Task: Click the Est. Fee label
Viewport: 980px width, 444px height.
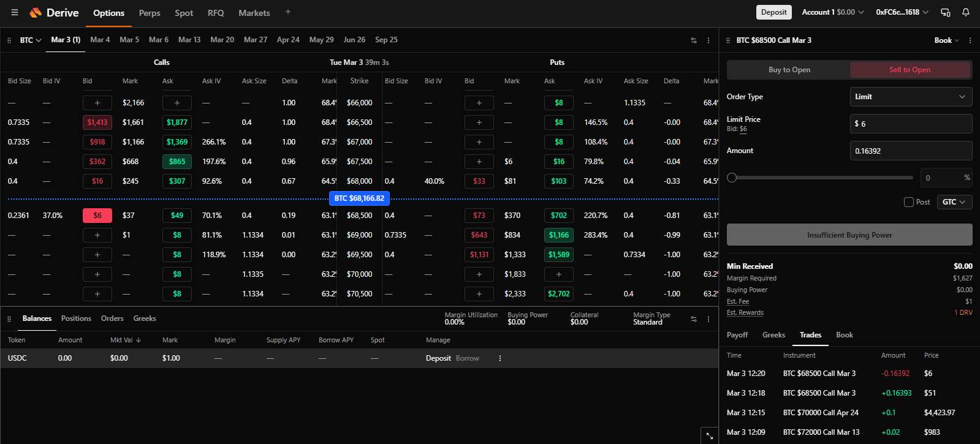Action: tap(738, 301)
